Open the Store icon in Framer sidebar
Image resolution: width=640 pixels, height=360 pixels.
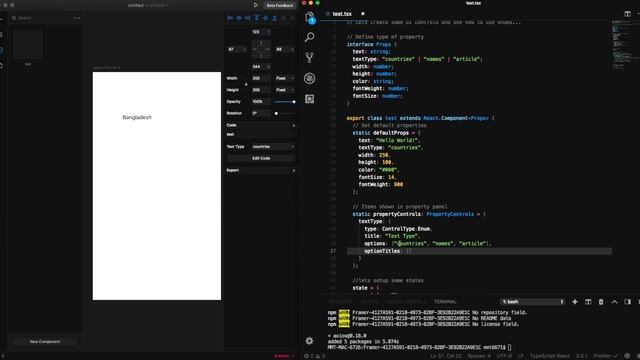click(x=2, y=65)
